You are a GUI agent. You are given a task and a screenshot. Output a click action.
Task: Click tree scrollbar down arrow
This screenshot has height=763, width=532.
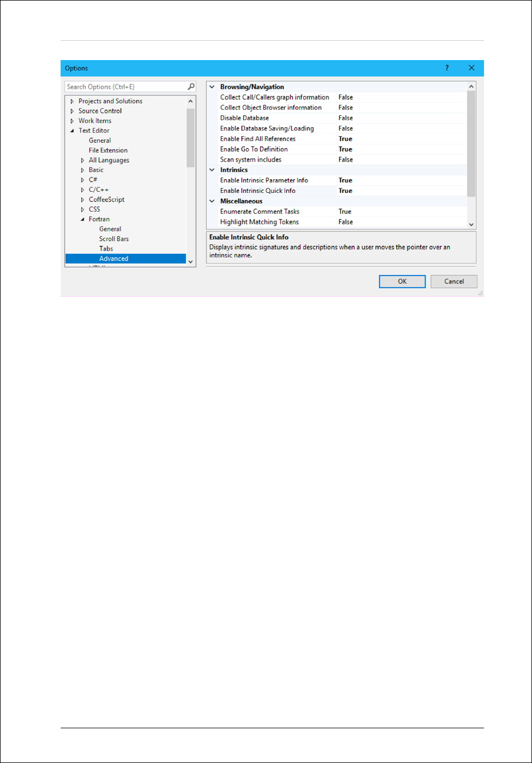pyautogui.click(x=191, y=262)
